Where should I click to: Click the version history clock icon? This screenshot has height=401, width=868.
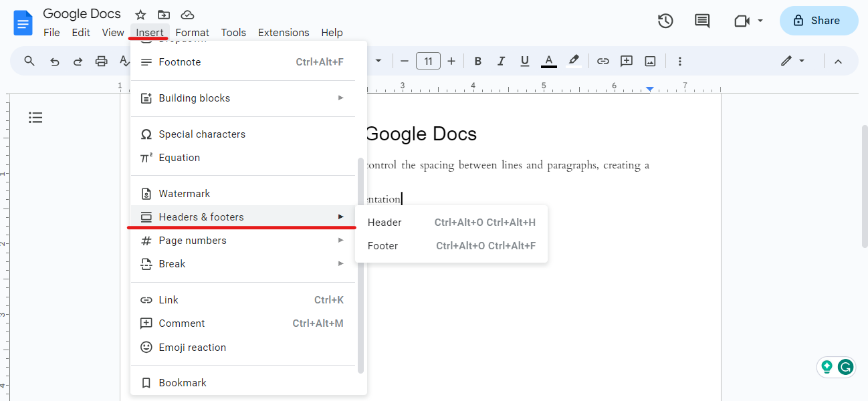665,21
